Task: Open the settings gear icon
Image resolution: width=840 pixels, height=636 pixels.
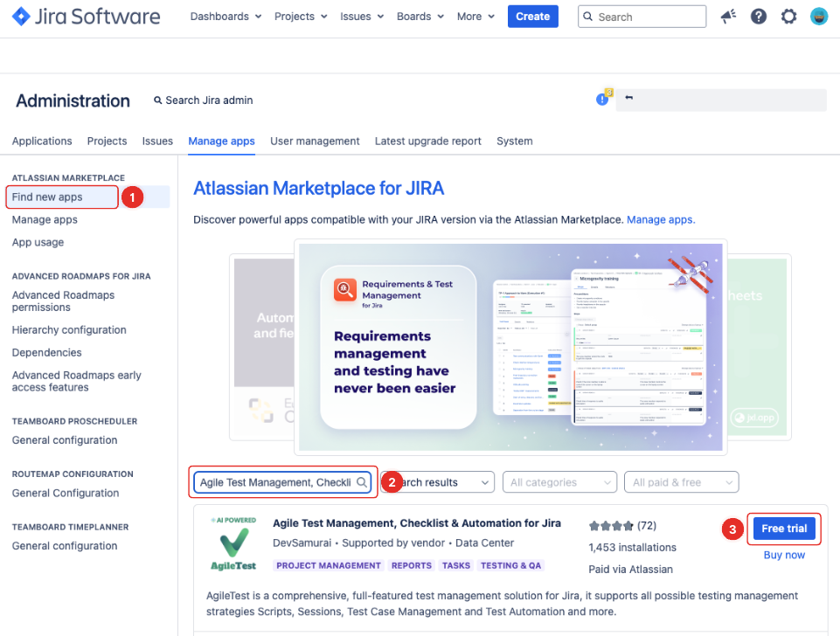Action: coord(788,17)
